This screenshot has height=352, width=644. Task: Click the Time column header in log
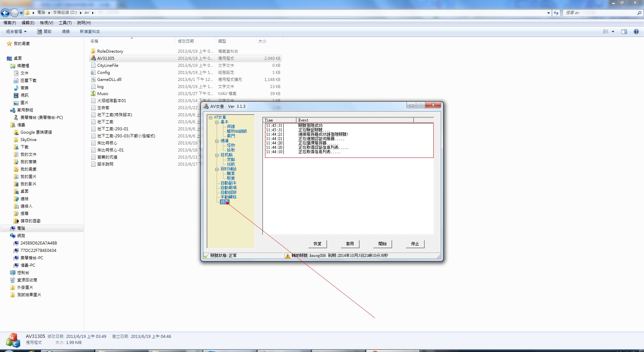[x=280, y=120]
